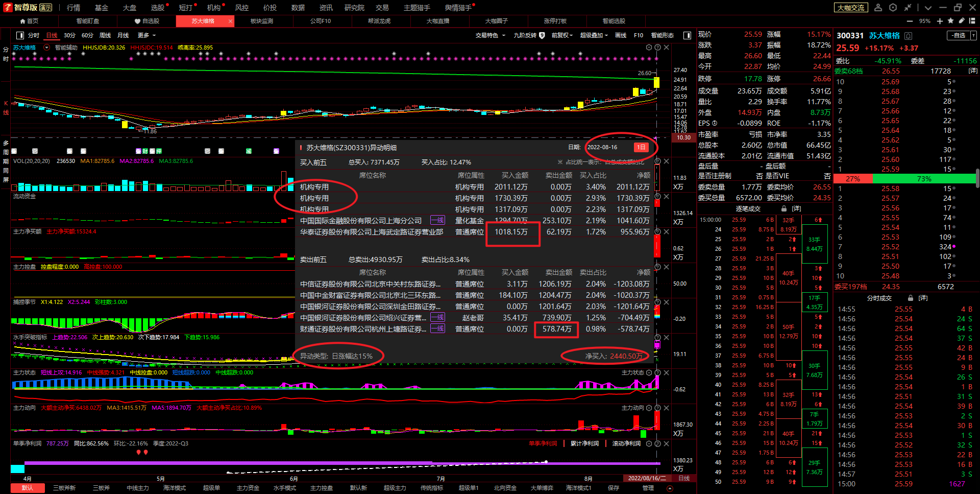
Task: Toggle the 单季净利润 option
Action: click(x=543, y=443)
